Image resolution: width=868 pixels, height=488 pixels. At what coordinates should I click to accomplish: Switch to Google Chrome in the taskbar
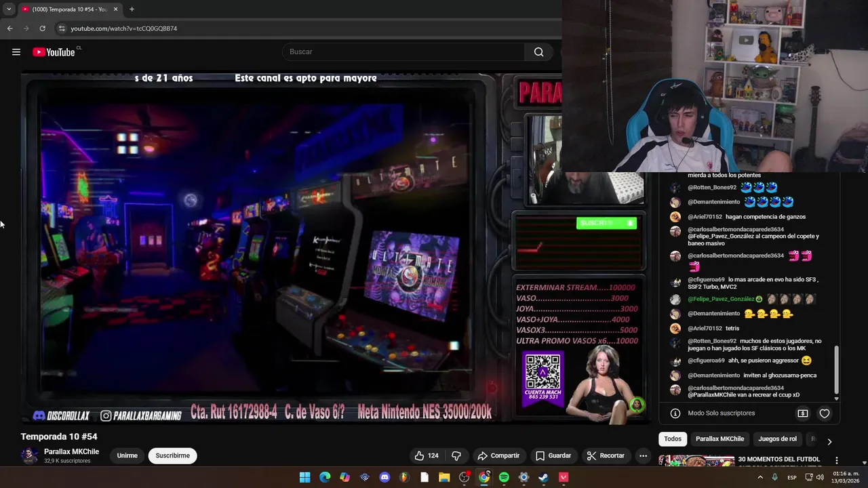484,477
